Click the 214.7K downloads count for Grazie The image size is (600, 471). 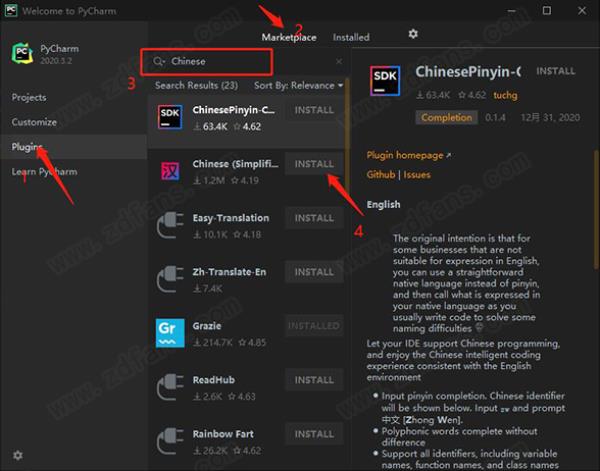click(213, 342)
